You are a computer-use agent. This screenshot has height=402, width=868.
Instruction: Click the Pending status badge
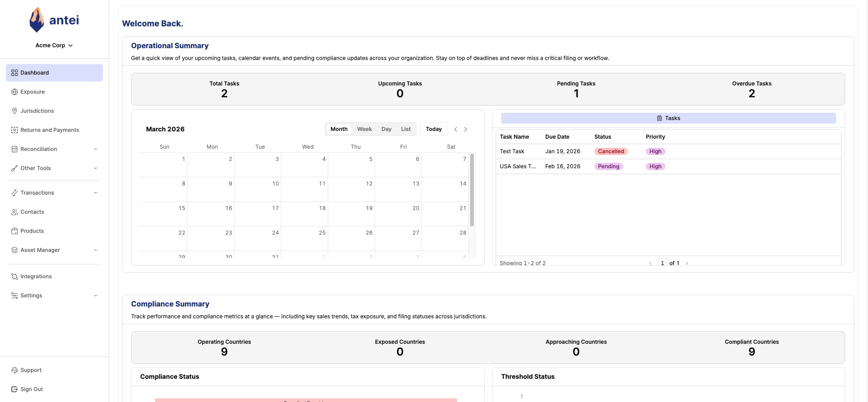click(x=609, y=166)
